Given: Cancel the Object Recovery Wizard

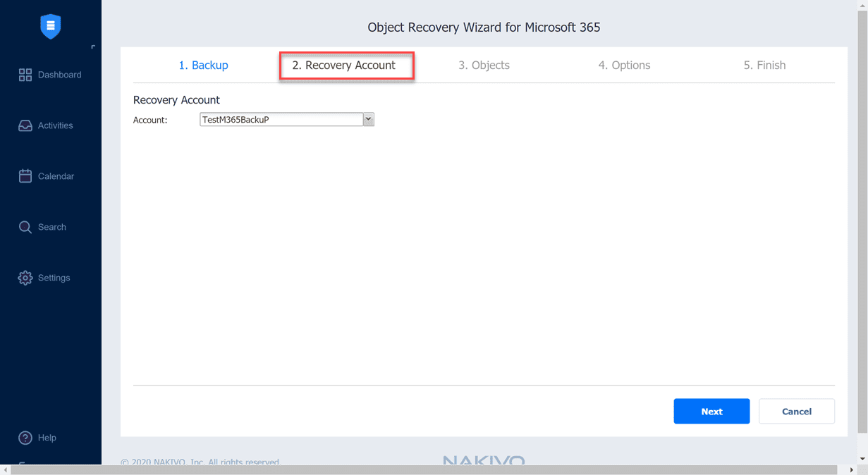Looking at the screenshot, I should coord(796,411).
